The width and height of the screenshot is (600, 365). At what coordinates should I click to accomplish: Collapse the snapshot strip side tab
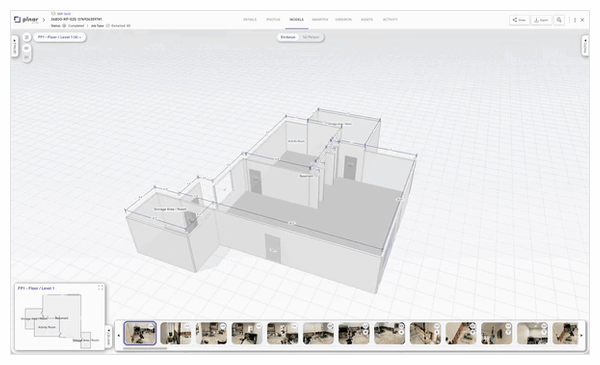click(108, 336)
